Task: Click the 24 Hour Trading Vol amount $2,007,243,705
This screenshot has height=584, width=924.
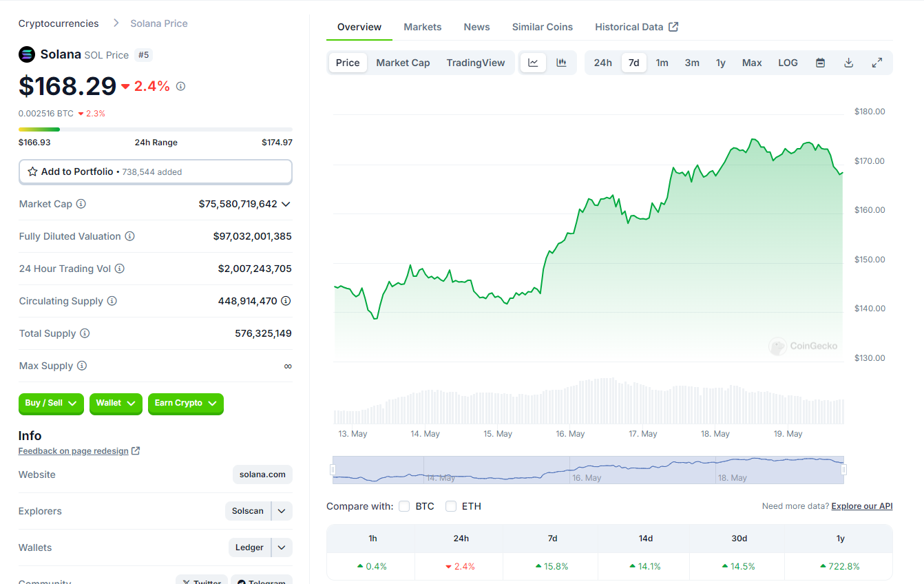Action: [255, 269]
